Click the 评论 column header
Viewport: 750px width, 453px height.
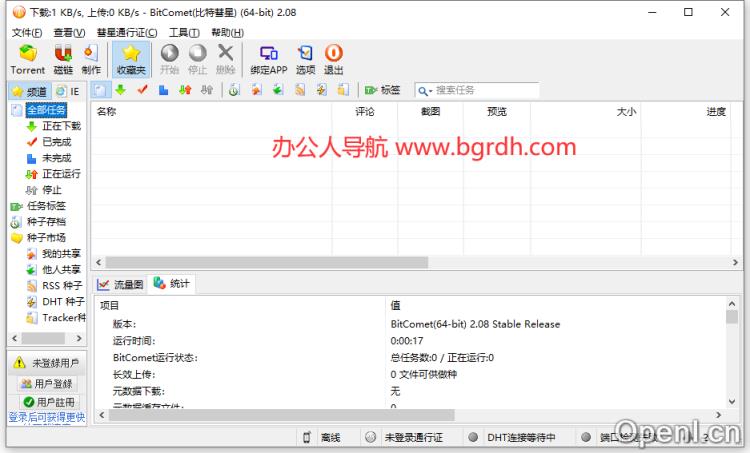(x=364, y=111)
